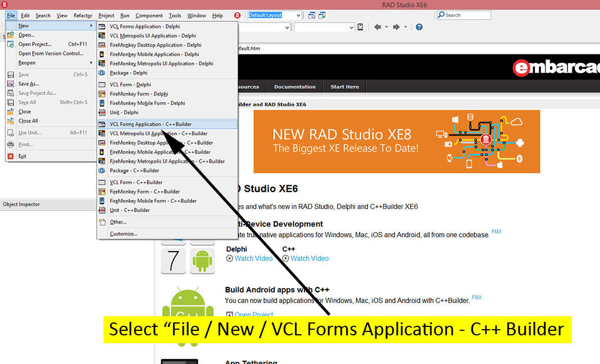
Task: Click the Package - Delphi icon
Action: pyautogui.click(x=102, y=72)
